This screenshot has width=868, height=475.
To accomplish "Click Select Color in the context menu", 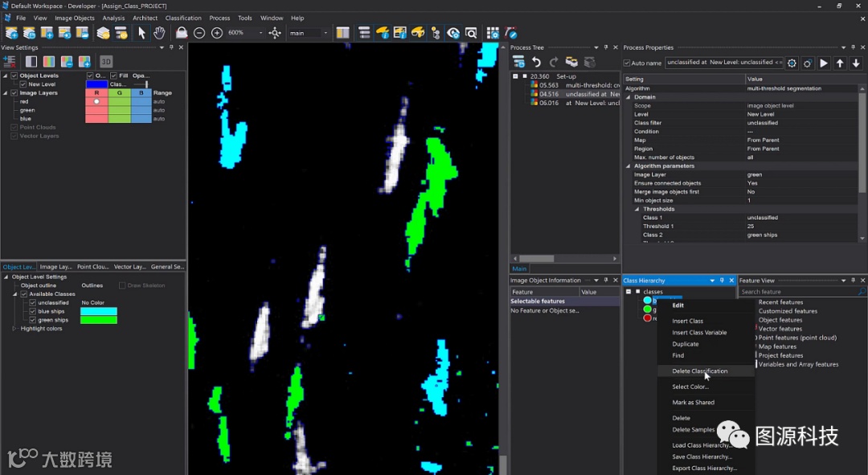I will tap(690, 387).
